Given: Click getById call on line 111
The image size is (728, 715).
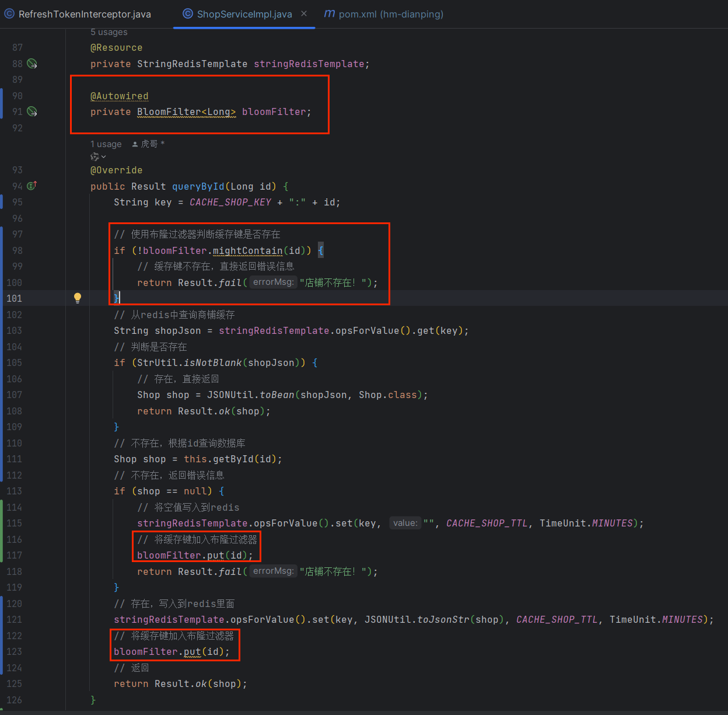Looking at the screenshot, I should tap(233, 459).
